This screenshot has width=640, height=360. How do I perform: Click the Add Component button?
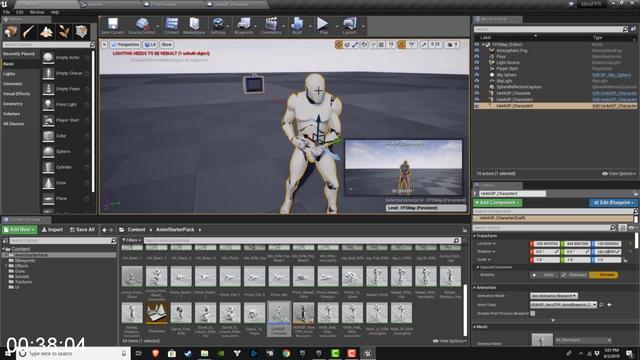pos(497,202)
